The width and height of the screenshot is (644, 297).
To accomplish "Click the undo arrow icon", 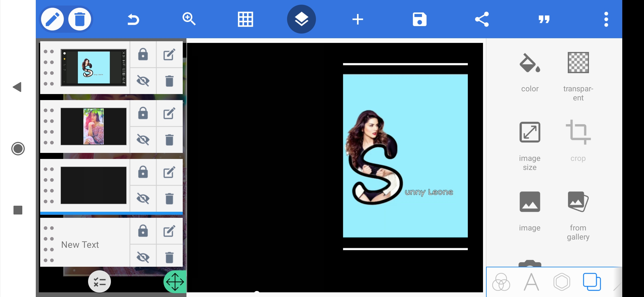I will click(x=133, y=20).
